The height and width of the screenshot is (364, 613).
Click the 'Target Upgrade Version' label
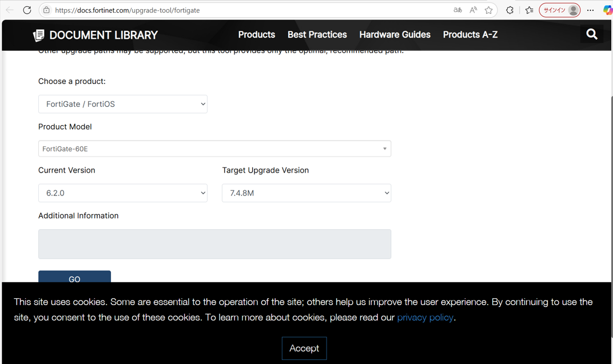[x=265, y=170]
